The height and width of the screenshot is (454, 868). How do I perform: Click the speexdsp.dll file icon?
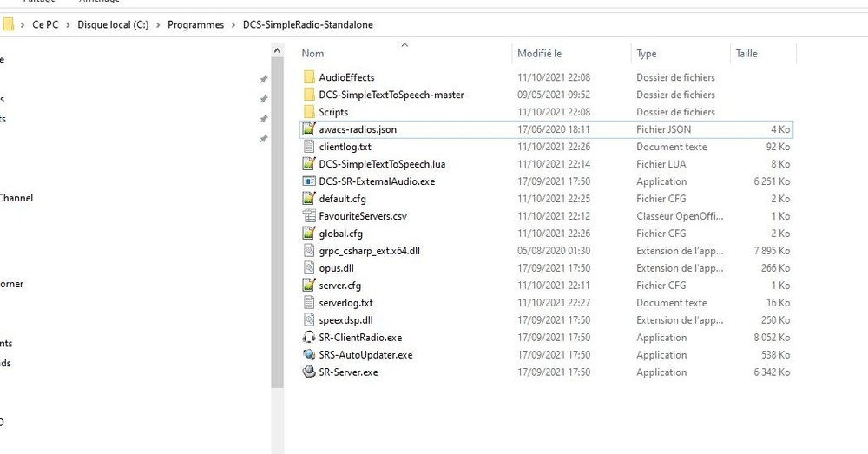coord(309,320)
